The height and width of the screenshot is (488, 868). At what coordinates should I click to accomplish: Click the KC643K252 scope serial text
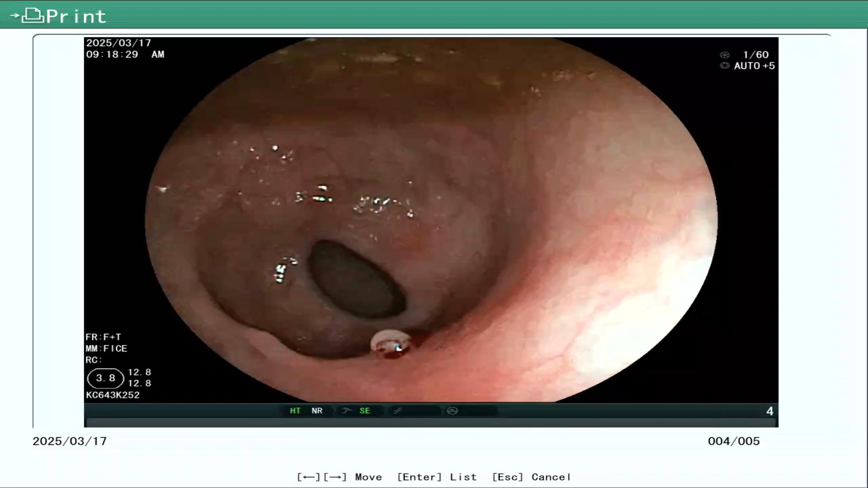pyautogui.click(x=113, y=395)
